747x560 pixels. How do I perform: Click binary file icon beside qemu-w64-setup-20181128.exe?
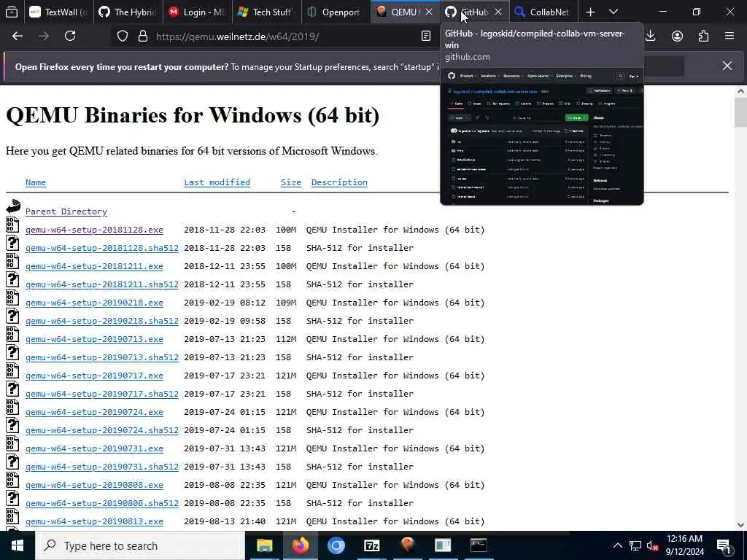(x=12, y=225)
